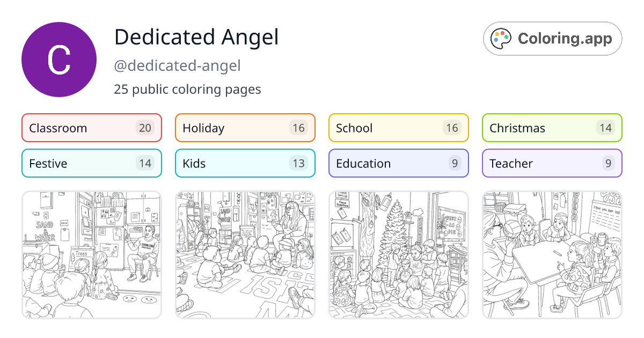This screenshot has width=644, height=338.
Task: Select the Classroom tag
Action: pyautogui.click(x=91, y=128)
